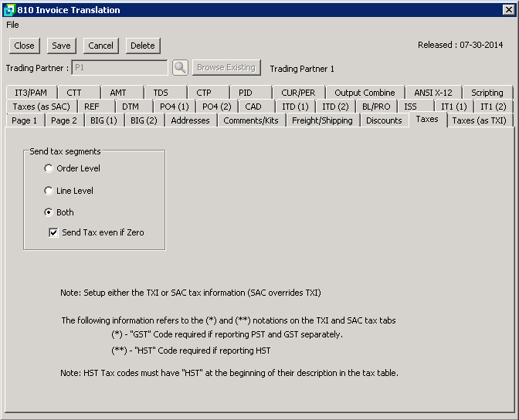Click the Trading Partner input field
The width and height of the screenshot is (519, 420).
[119, 68]
